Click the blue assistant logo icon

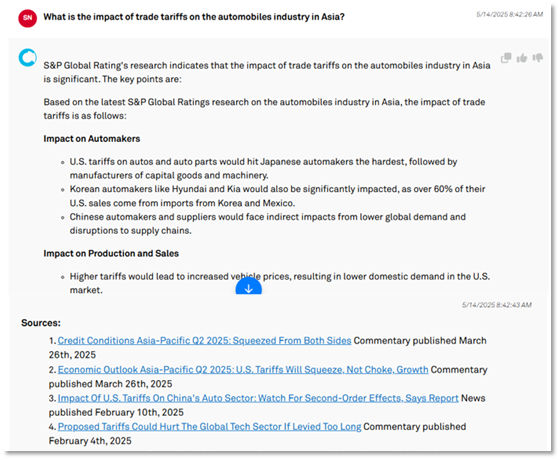click(x=28, y=58)
